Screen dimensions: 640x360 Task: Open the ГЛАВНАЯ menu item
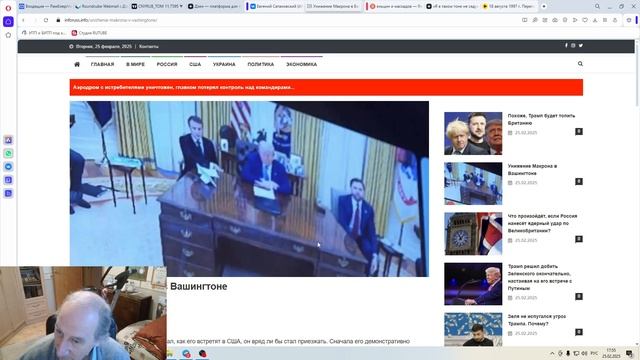[102, 64]
